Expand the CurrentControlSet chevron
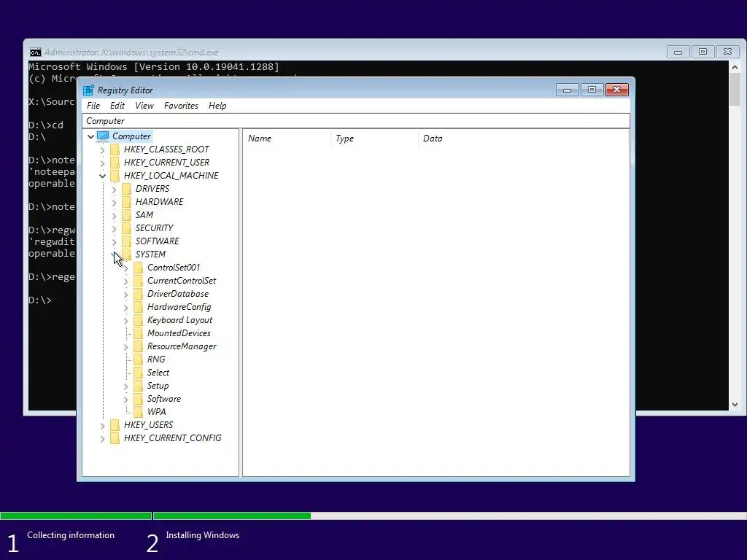747x560 pixels. tap(125, 281)
